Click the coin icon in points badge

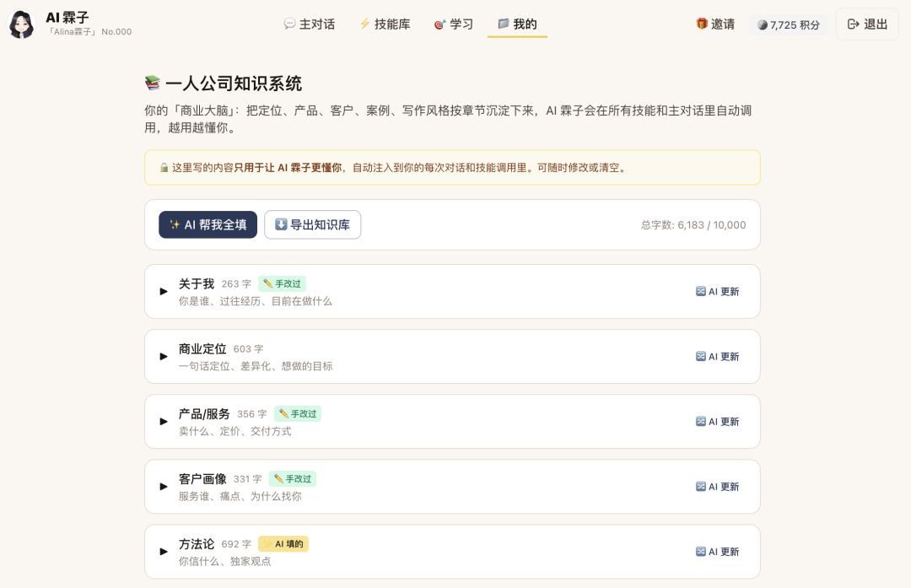[763, 25]
